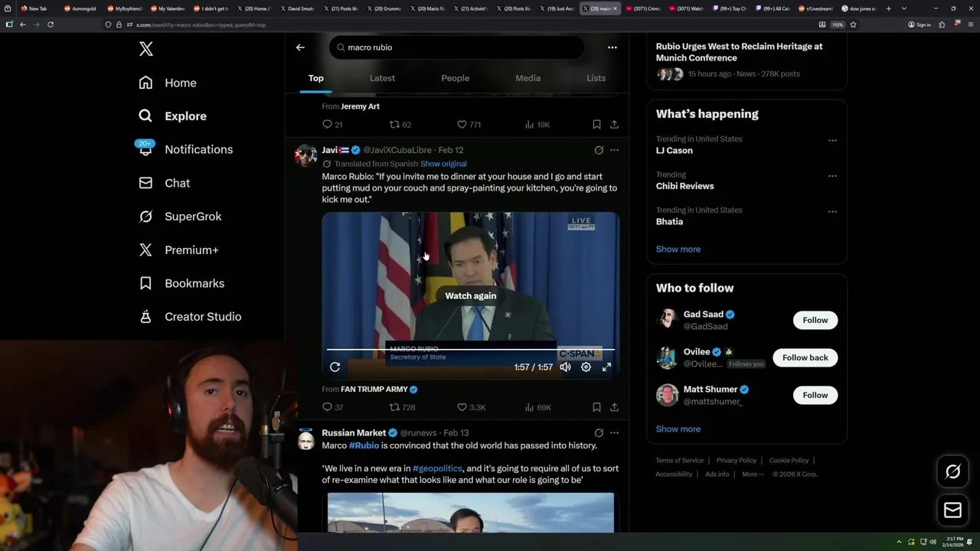Repost Javi's post (728)
Image resolution: width=980 pixels, height=551 pixels.
(x=402, y=407)
